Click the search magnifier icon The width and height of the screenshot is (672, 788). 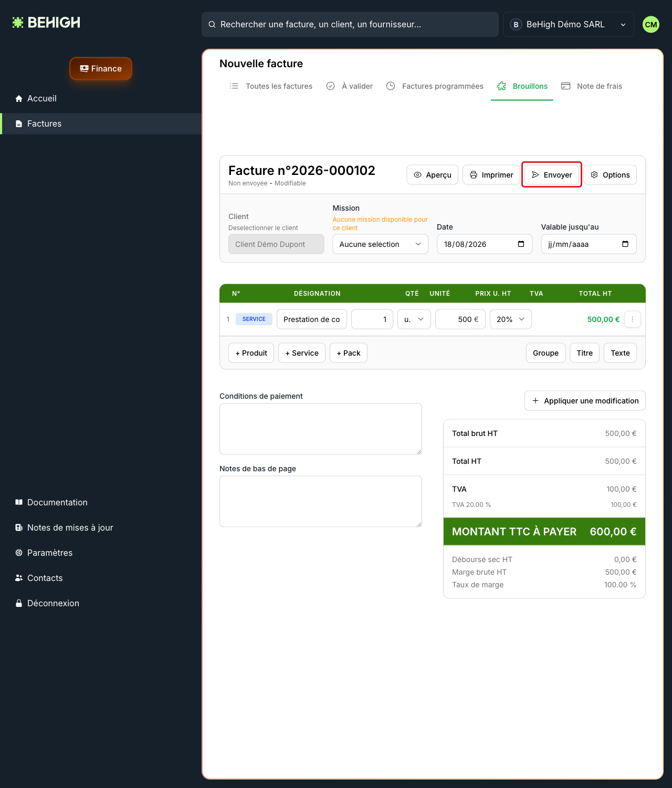(212, 24)
